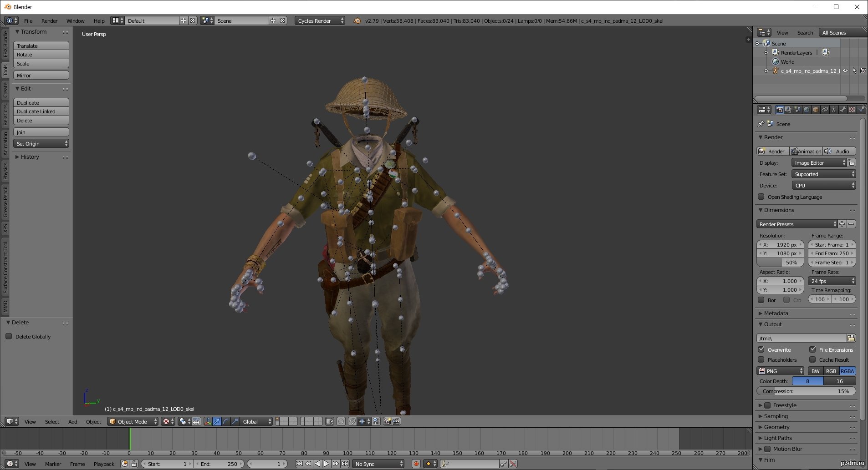Open the Scene properties tab icon

coord(797,110)
